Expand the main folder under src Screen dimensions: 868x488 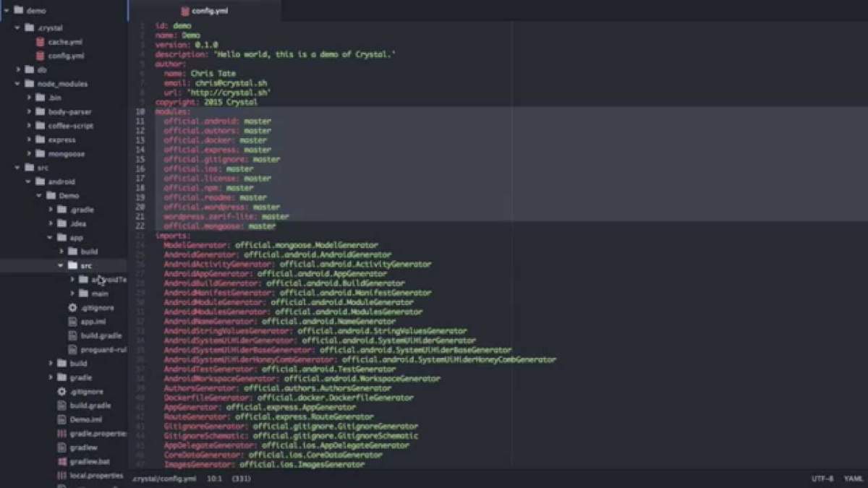(x=72, y=294)
